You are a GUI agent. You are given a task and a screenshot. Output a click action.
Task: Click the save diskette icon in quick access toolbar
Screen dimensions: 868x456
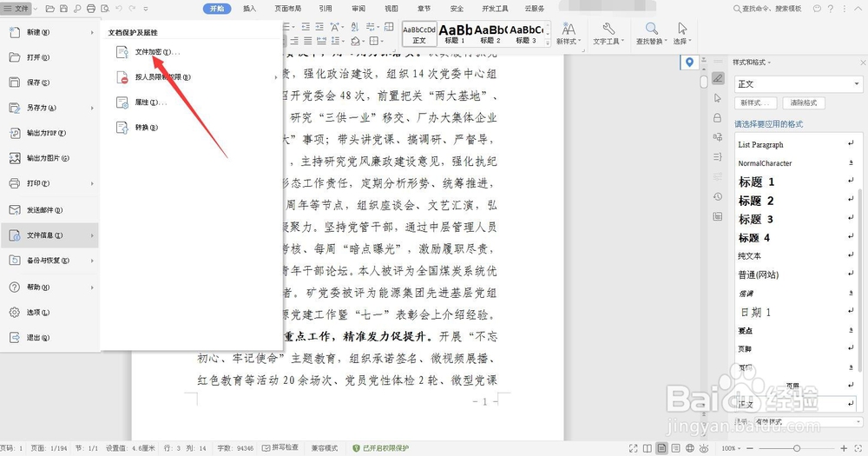[x=63, y=9]
